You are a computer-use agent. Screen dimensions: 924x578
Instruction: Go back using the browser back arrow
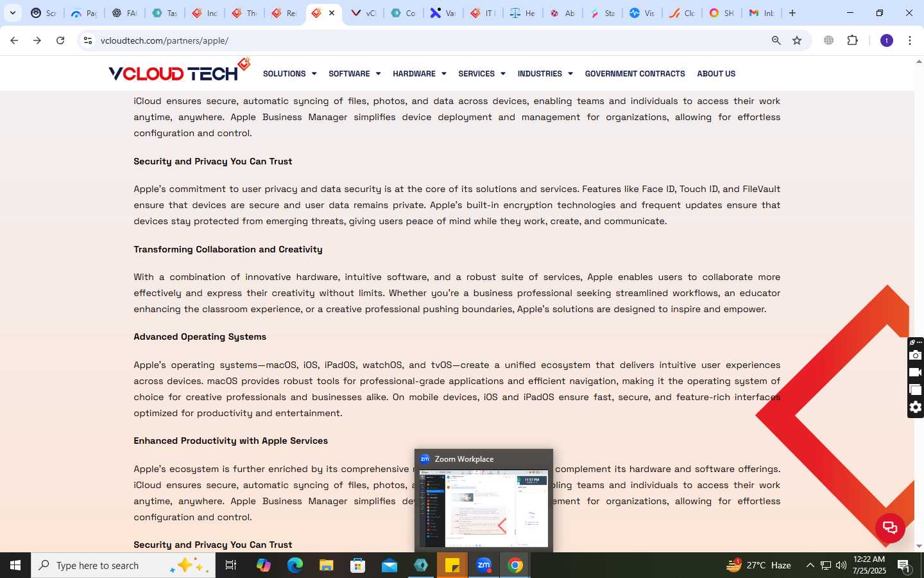[x=14, y=40]
